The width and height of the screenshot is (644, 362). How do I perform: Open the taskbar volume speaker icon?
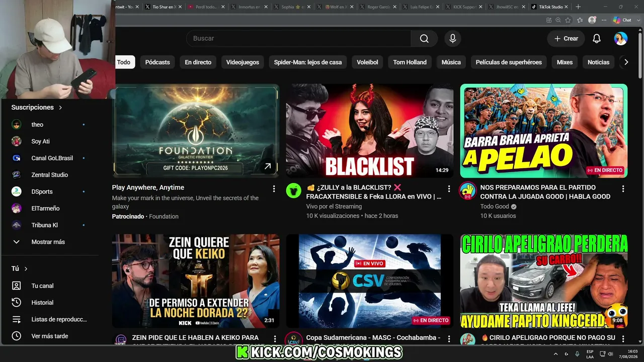point(610,354)
